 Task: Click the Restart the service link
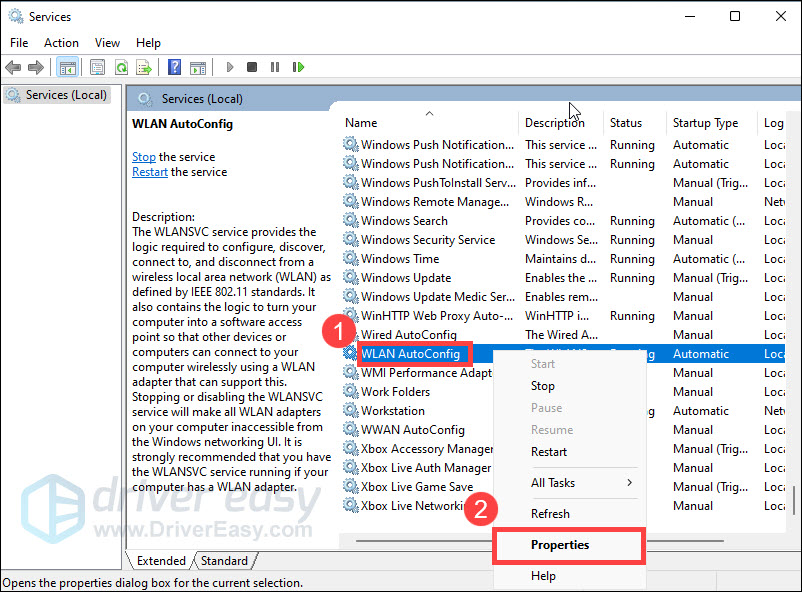[x=150, y=172]
